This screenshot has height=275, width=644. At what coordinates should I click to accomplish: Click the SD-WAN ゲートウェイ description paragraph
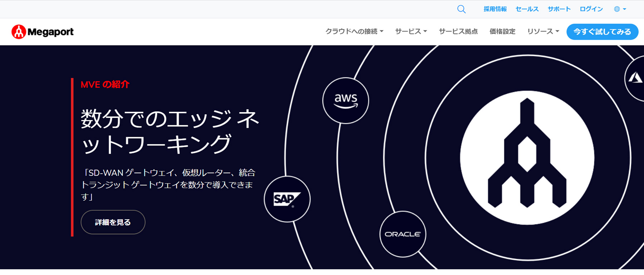tap(168, 185)
